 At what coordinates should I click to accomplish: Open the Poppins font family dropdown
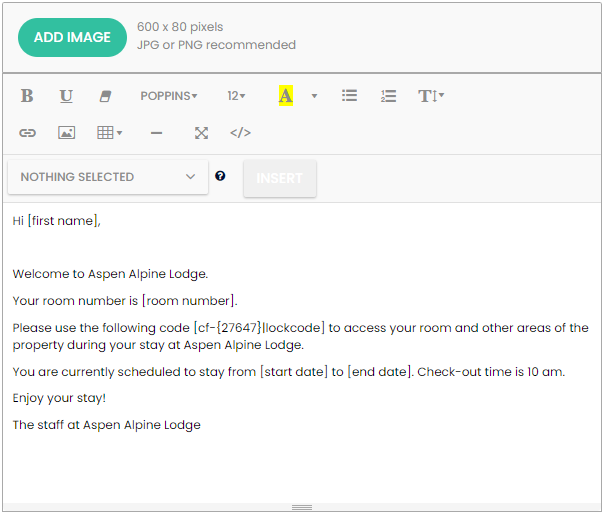coord(168,96)
